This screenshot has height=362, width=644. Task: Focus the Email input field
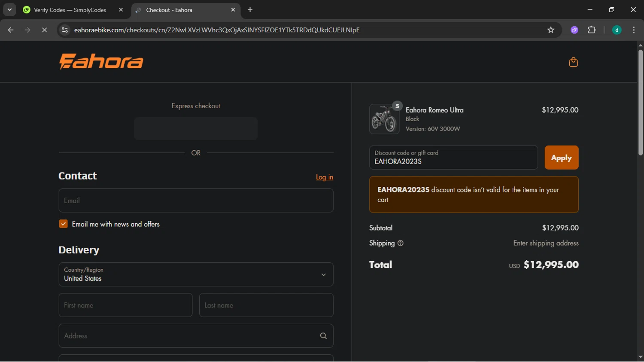point(196,201)
